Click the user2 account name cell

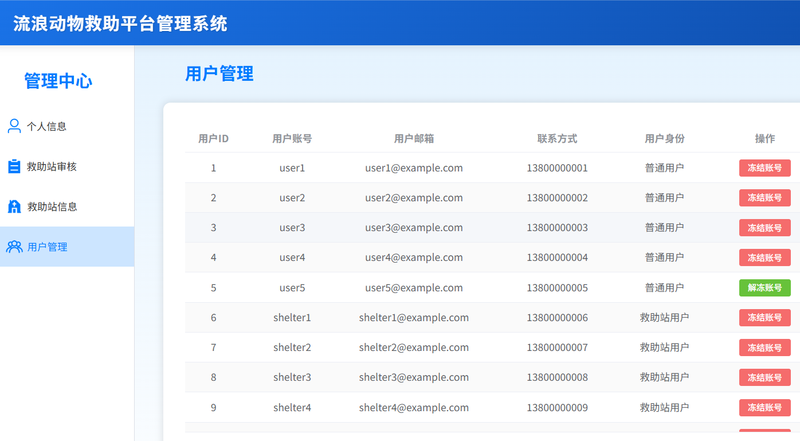click(x=292, y=198)
